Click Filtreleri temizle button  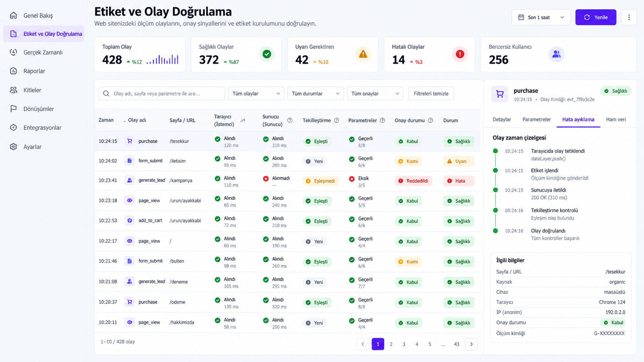click(x=431, y=93)
